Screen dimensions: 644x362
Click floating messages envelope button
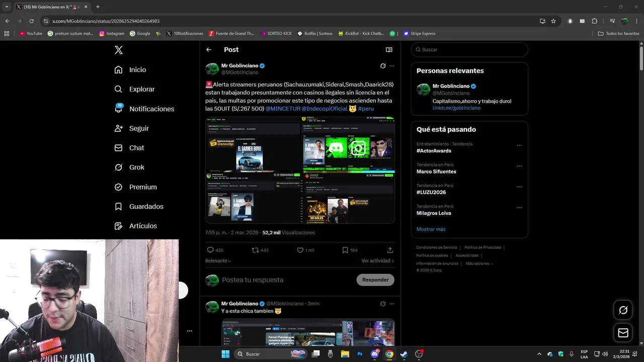(623, 333)
